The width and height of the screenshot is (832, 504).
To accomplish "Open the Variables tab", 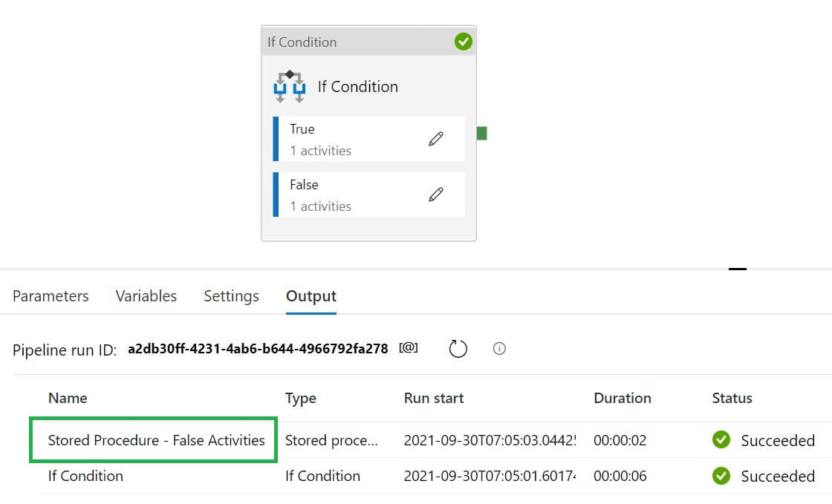I will pos(146,296).
